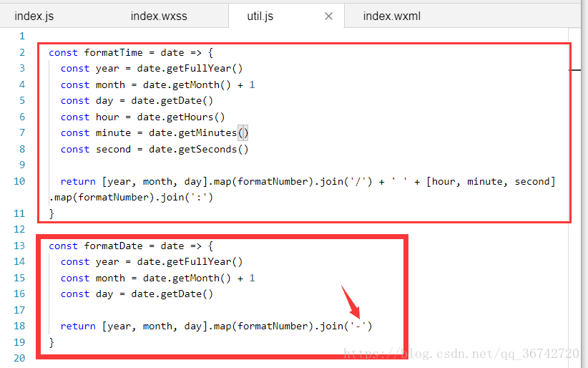Click getHours() on line 6
Image resolution: width=588 pixels, height=368 pixels.
coord(195,117)
